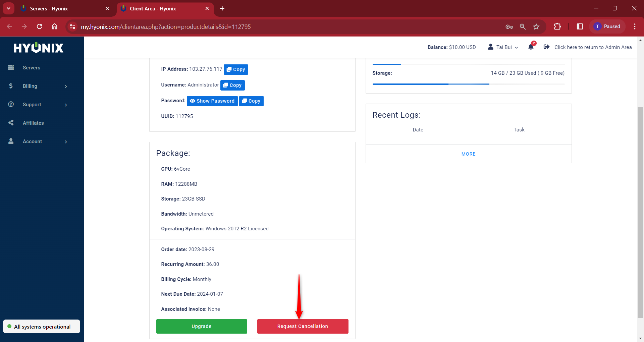
Task: Click the password key icon in address bar
Action: [x=509, y=26]
